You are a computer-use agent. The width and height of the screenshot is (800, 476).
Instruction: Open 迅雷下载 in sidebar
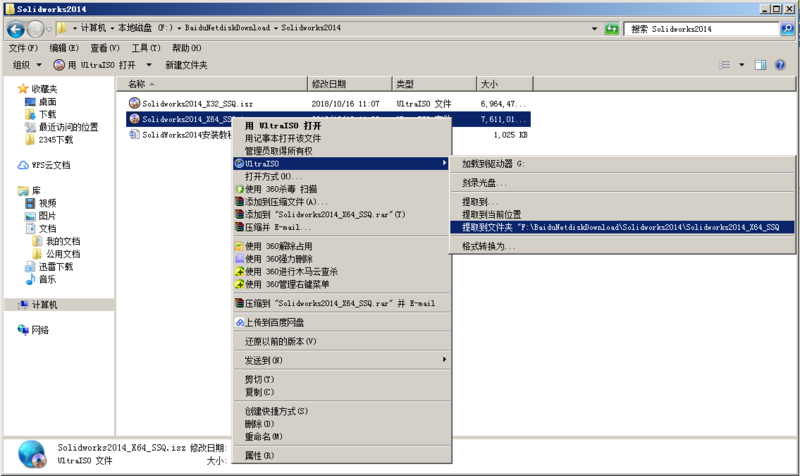[x=49, y=267]
